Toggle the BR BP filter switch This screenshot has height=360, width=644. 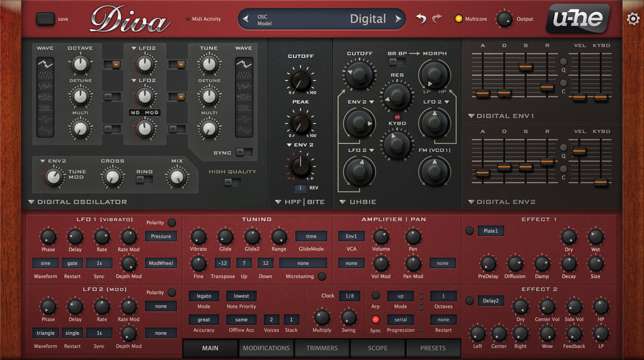(397, 62)
